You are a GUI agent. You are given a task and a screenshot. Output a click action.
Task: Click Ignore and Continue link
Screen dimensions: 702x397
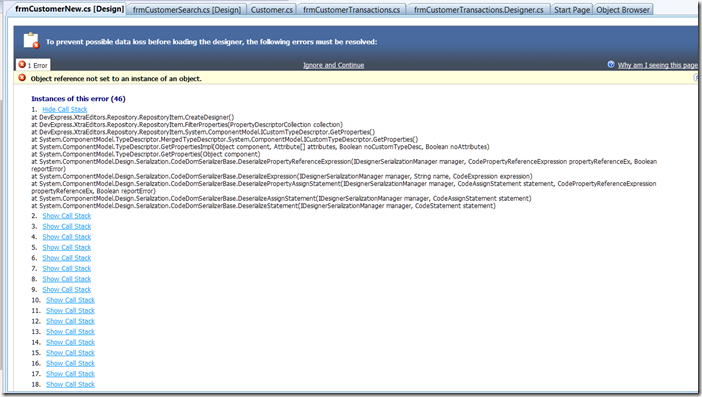pos(334,65)
